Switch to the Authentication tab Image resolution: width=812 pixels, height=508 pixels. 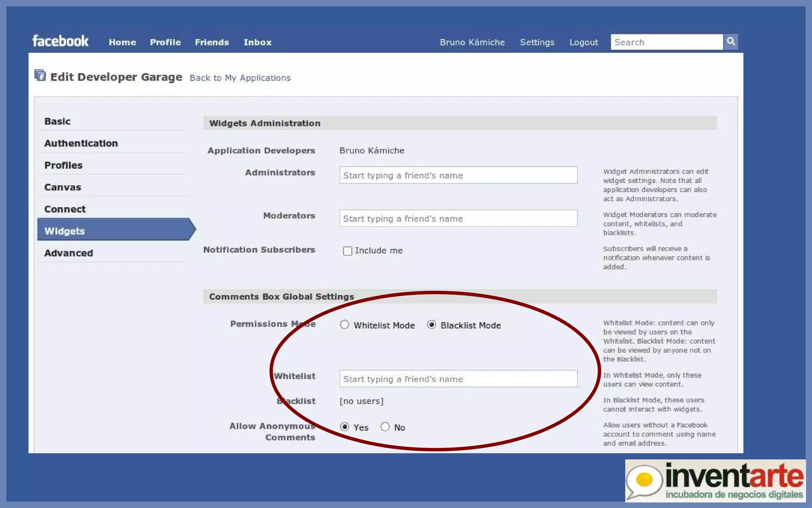[81, 143]
